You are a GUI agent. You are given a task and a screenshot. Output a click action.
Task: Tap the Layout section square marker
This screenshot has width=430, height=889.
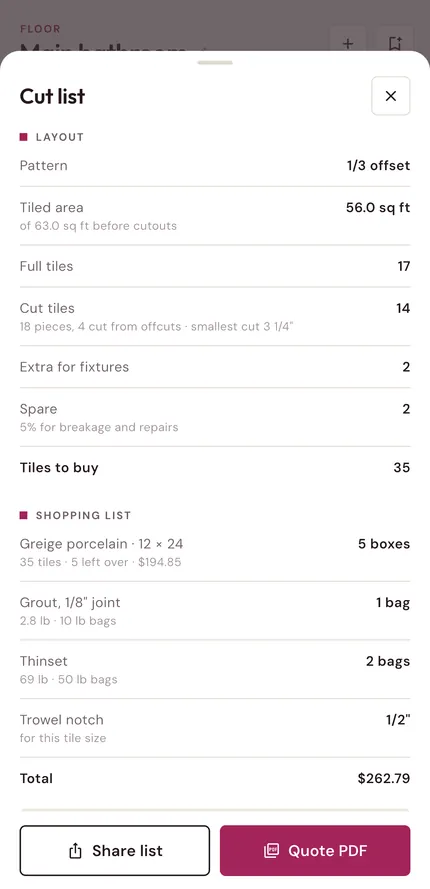[24, 137]
